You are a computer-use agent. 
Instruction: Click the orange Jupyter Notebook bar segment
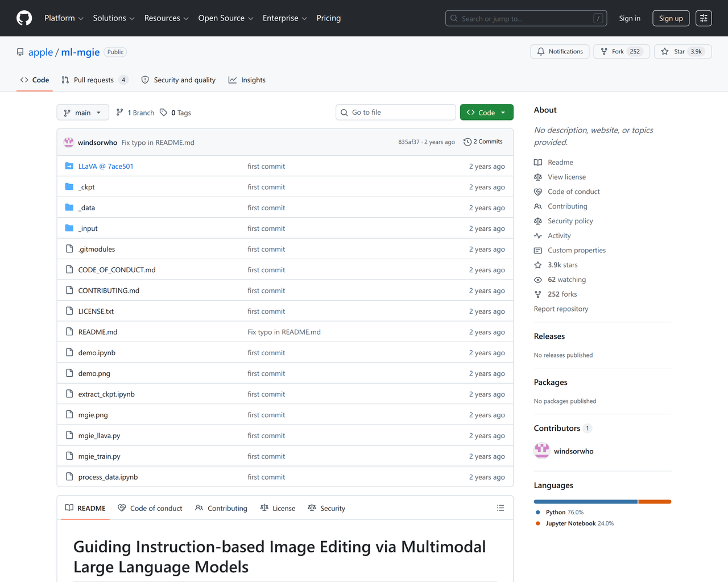(655, 502)
